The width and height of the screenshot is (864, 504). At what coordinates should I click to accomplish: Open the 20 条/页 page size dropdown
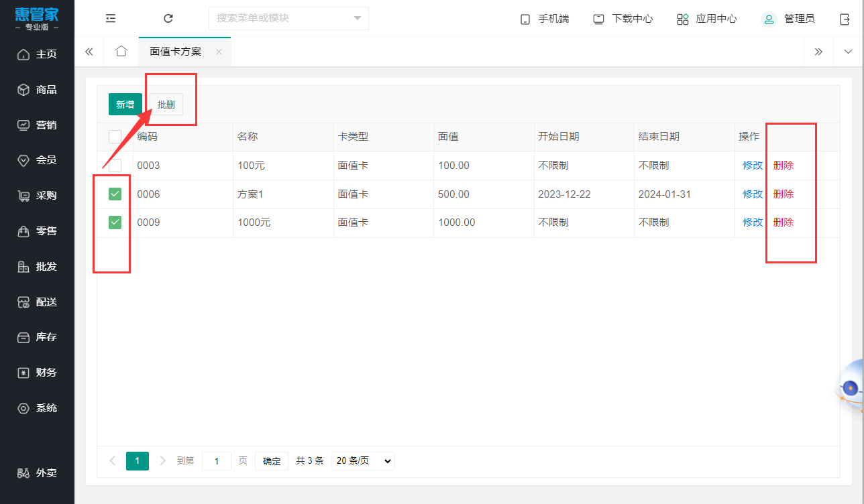363,461
